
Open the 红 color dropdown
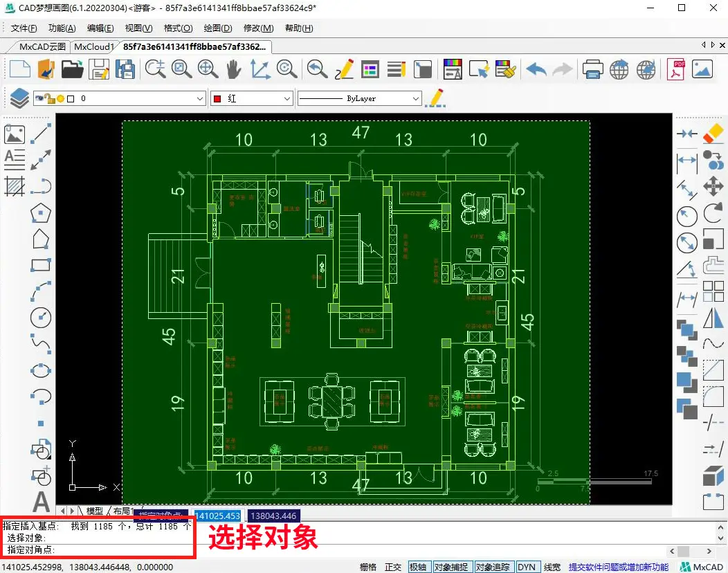(x=287, y=98)
